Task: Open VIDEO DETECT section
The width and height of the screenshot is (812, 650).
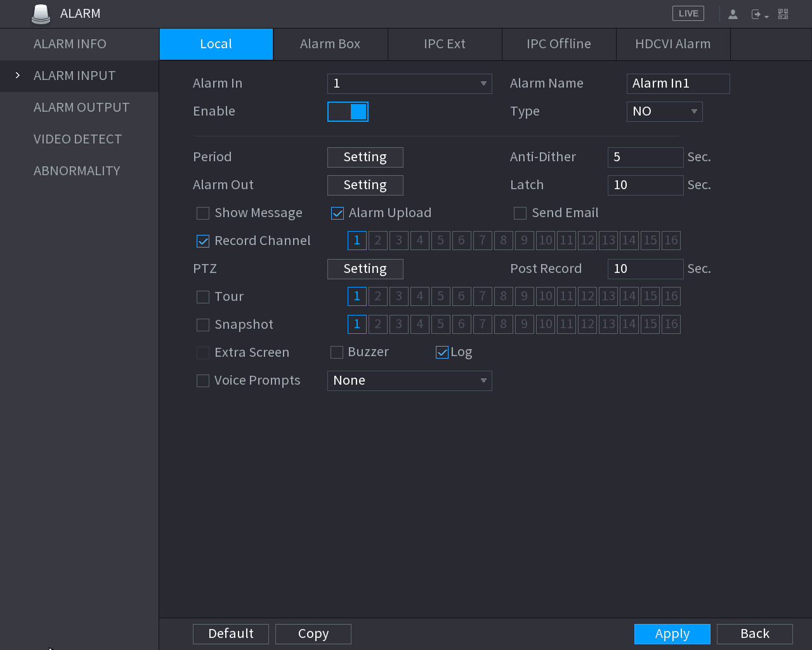Action: coord(79,140)
